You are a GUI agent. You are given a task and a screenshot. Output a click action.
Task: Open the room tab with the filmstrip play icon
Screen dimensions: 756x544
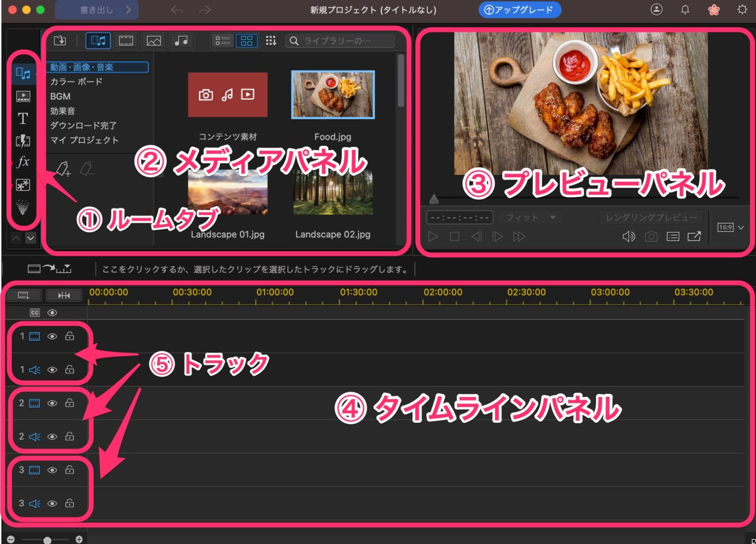[23, 96]
